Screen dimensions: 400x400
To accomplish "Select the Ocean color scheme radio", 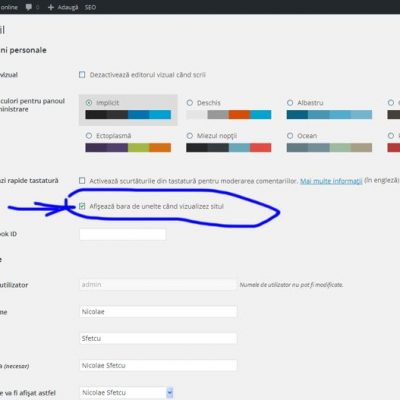I will point(290,136).
